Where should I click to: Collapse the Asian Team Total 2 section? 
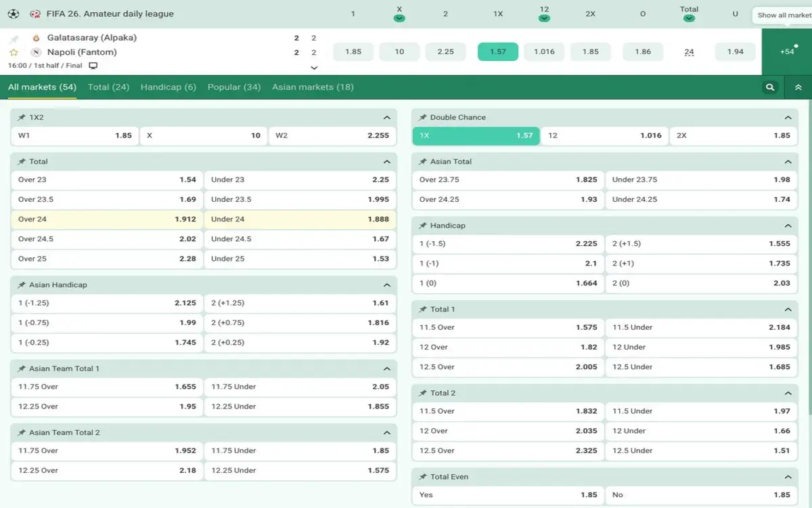[387, 432]
